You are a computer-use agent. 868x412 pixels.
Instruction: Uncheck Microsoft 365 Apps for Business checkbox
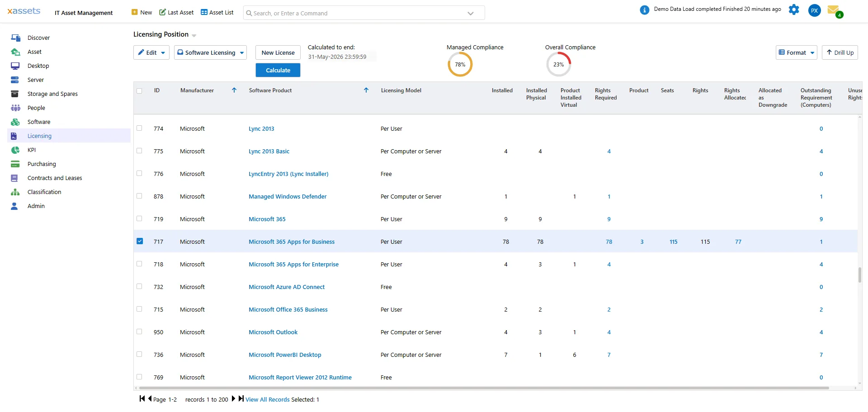pyautogui.click(x=140, y=241)
